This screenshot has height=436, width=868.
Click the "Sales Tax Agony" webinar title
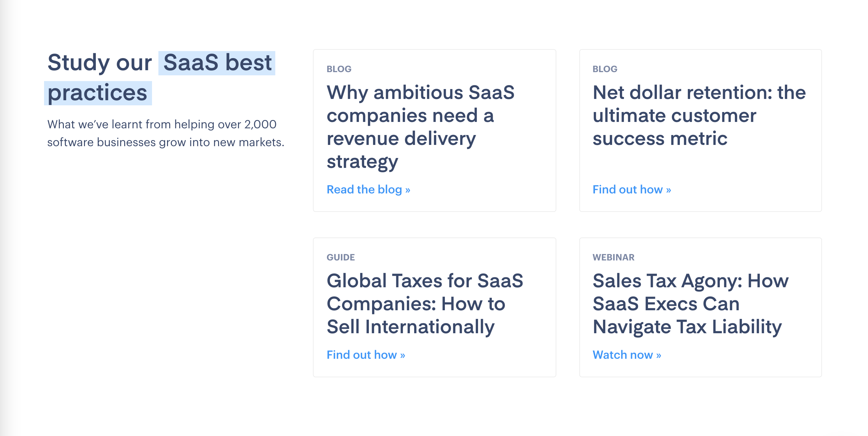(690, 304)
